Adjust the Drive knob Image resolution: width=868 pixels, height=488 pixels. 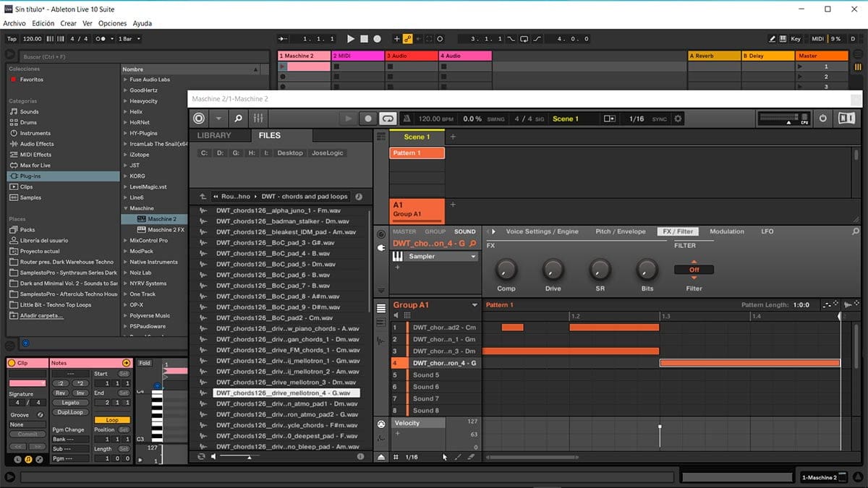(x=553, y=270)
